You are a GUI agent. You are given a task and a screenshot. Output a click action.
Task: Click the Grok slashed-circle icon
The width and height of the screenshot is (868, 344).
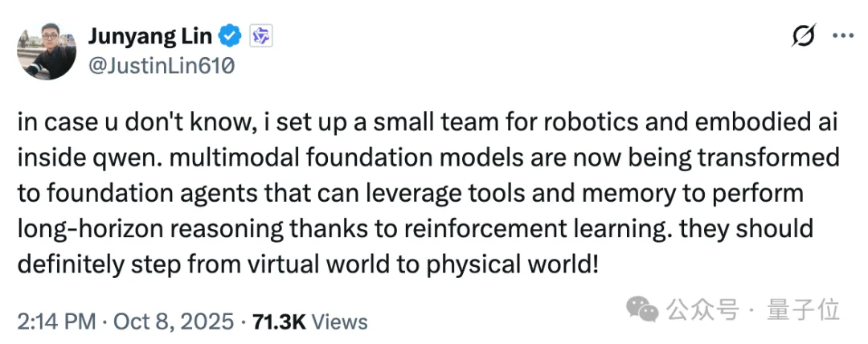tap(803, 36)
